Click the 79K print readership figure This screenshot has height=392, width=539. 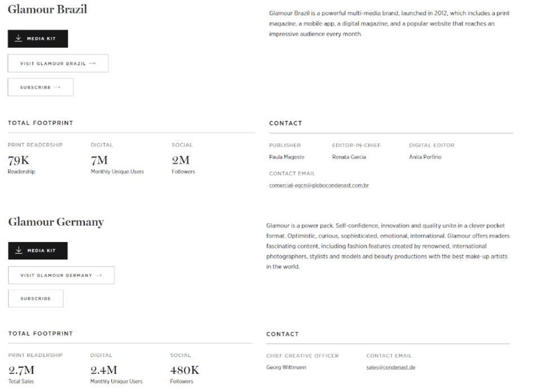19,161
